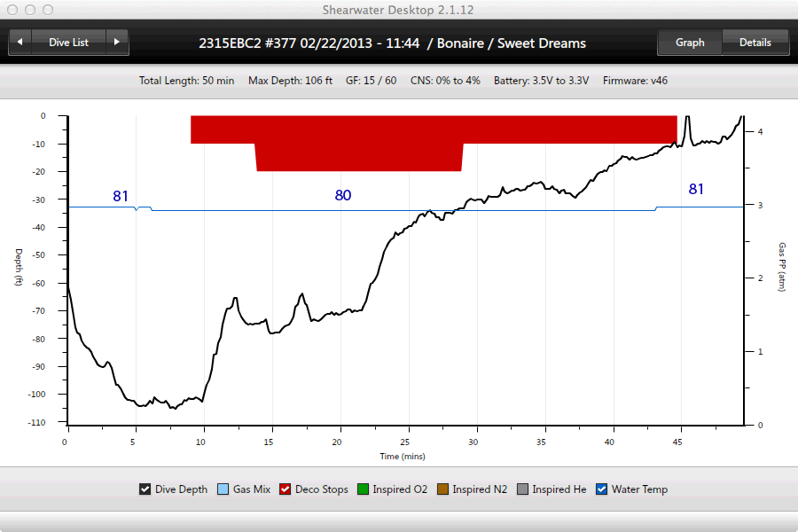
Task: Click the window zoom button
Action: pos(46,10)
